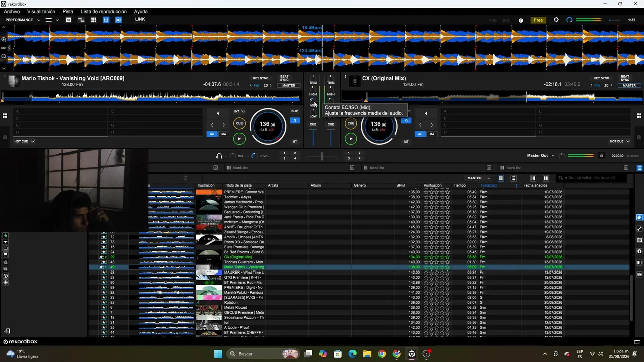Image resolution: width=644 pixels, height=362 pixels.
Task: Open Windows Start menu
Action: [x=218, y=354]
